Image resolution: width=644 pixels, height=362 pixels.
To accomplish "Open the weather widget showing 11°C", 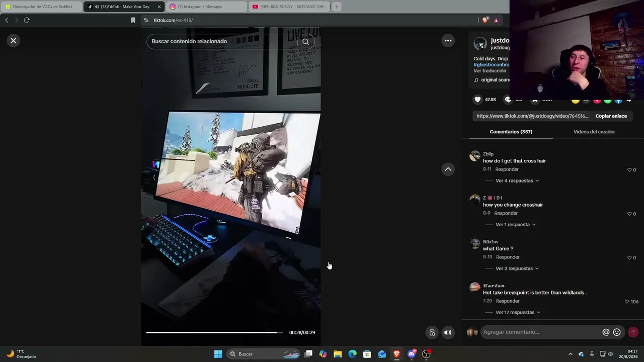I will click(x=21, y=354).
